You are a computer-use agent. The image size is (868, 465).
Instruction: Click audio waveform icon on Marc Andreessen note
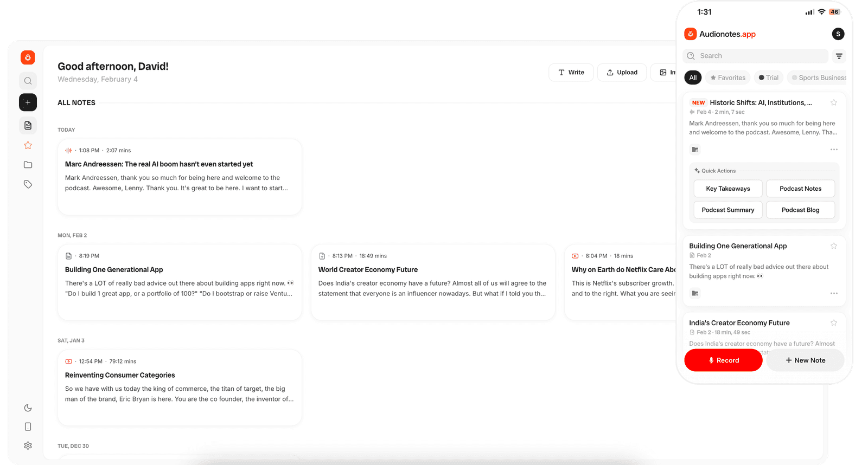point(68,151)
